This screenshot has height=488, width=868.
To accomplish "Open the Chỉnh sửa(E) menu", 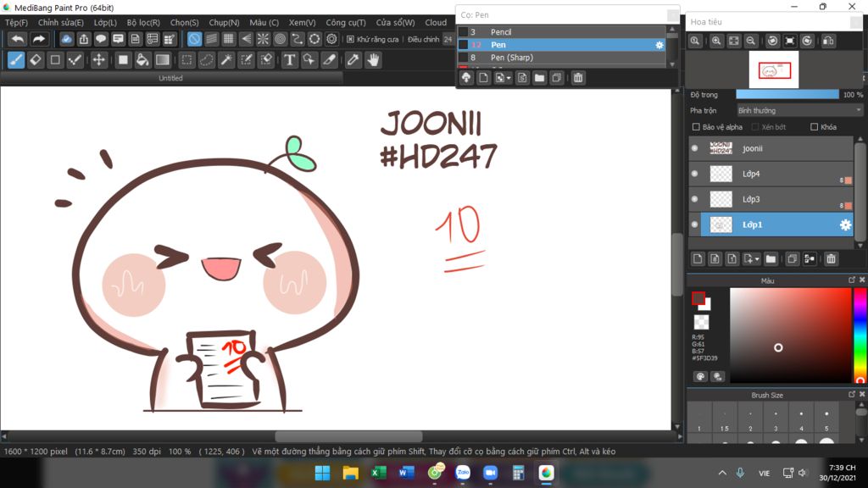I will (x=61, y=23).
